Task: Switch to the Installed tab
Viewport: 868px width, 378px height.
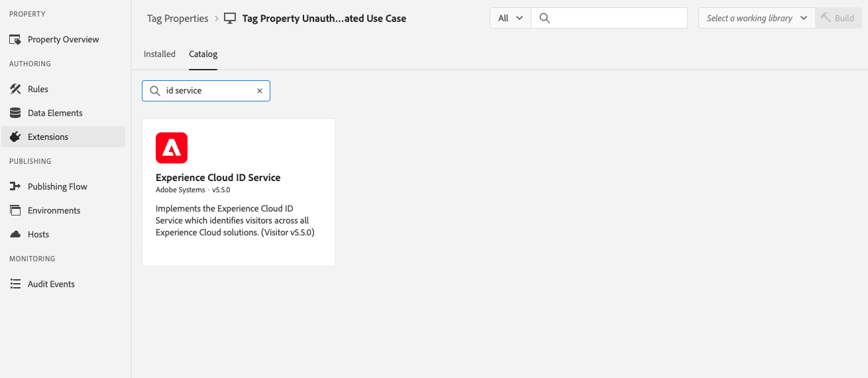Action: point(160,54)
